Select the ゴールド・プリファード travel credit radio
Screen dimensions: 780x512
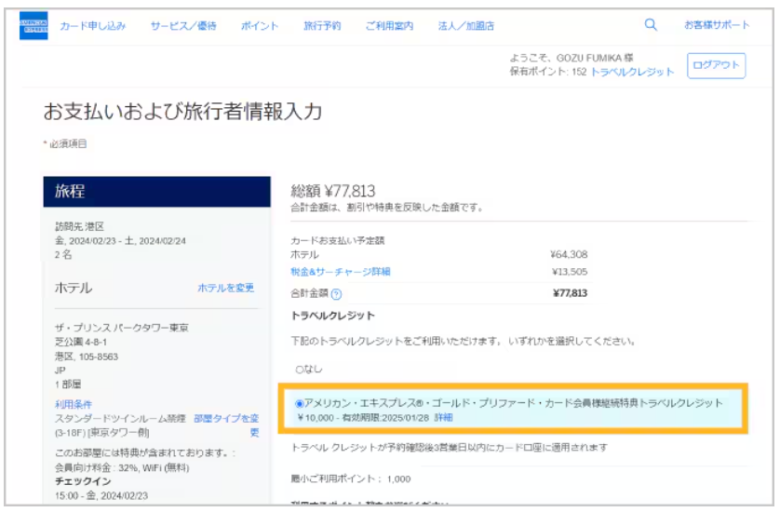[x=299, y=404]
